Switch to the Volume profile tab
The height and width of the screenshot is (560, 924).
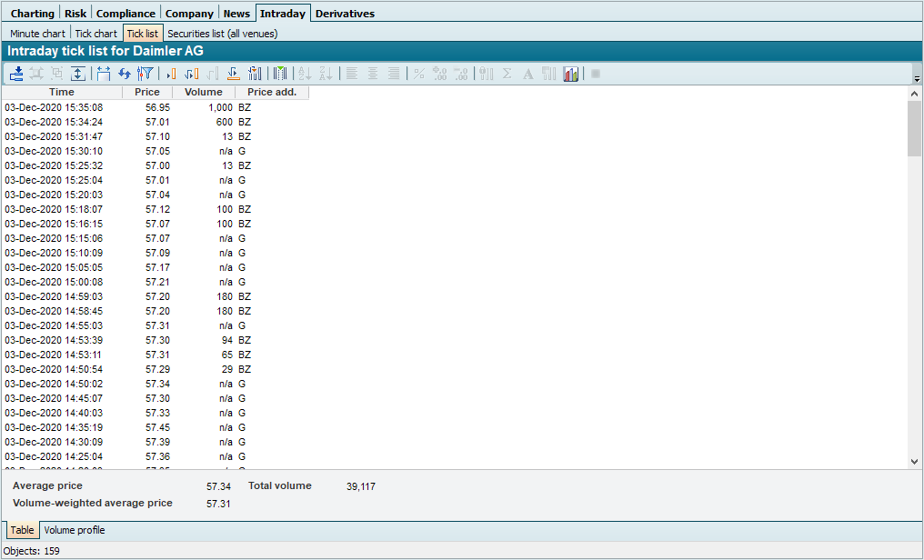(x=75, y=530)
